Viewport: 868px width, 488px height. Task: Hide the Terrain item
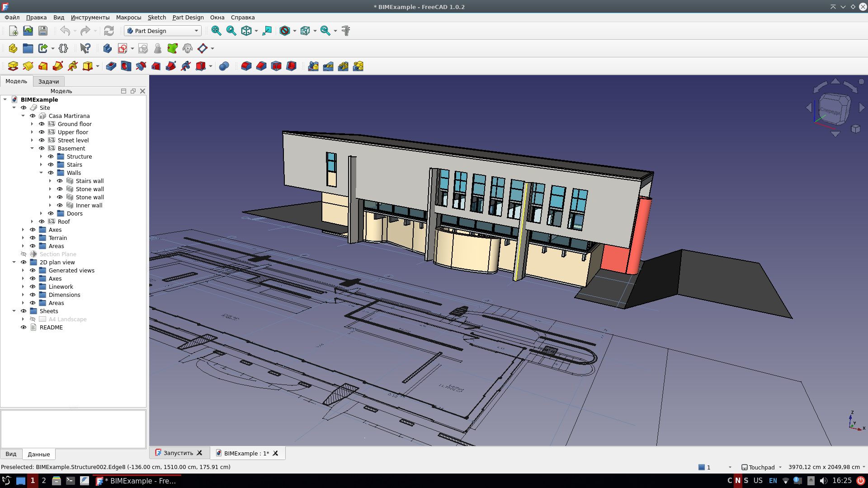(x=32, y=238)
